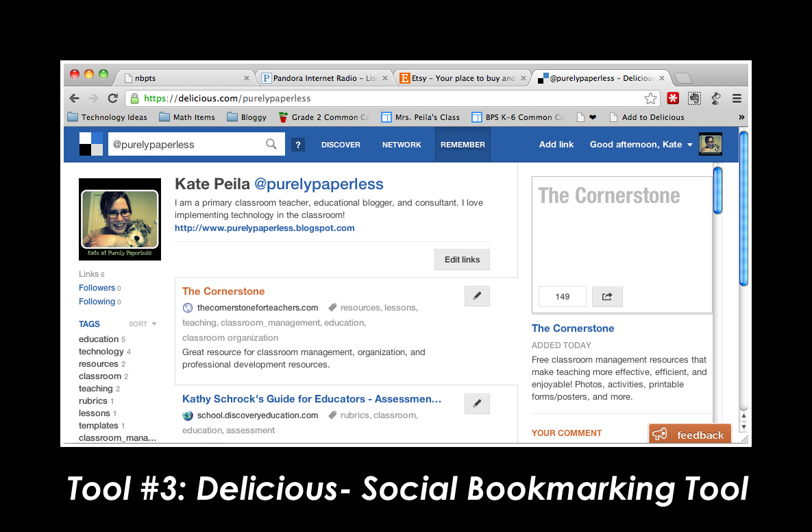Click school.discoveryeducation.com domain

258,415
